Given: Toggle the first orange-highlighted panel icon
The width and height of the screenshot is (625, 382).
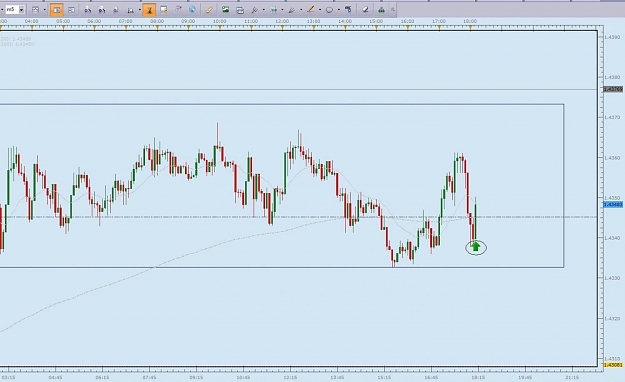Looking at the screenshot, I should [57, 10].
